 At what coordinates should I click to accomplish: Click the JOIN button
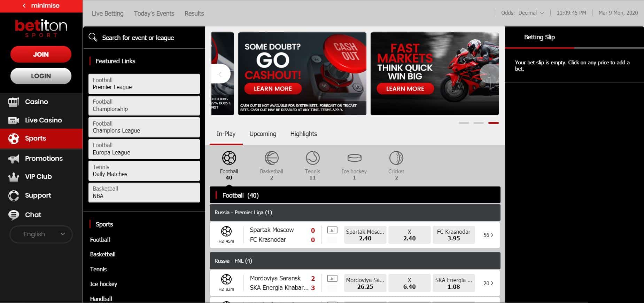click(x=41, y=54)
